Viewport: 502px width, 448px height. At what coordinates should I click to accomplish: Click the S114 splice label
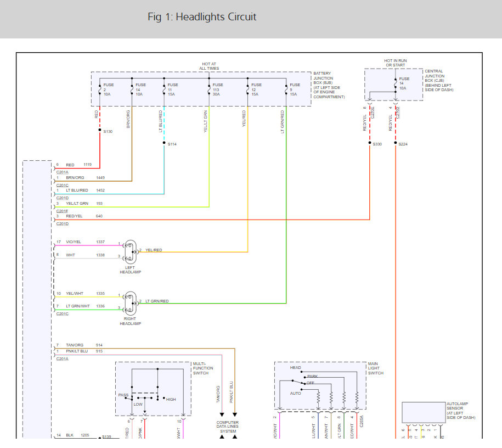click(172, 144)
